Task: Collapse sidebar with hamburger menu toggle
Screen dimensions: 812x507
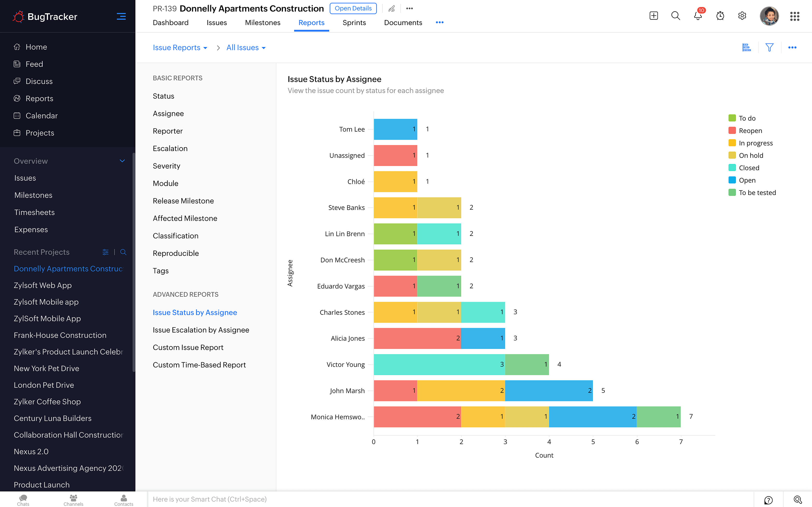Action: click(x=121, y=16)
